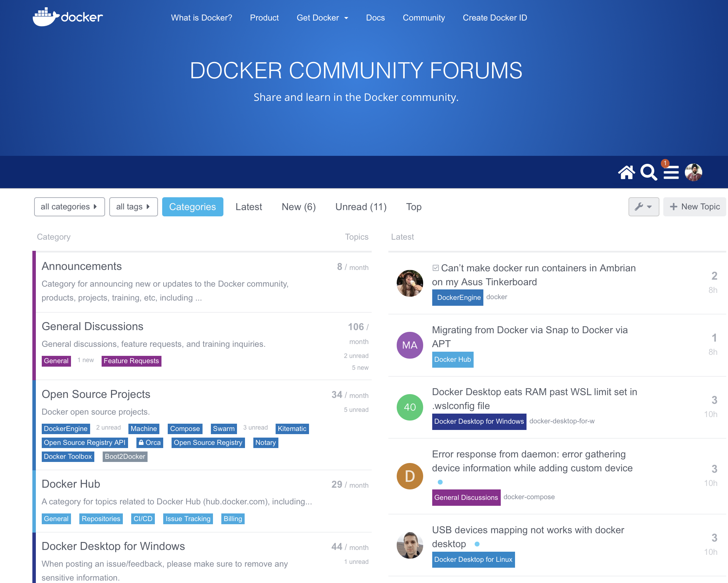Open search with magnifying glass icon
This screenshot has width=728, height=583.
coord(649,172)
